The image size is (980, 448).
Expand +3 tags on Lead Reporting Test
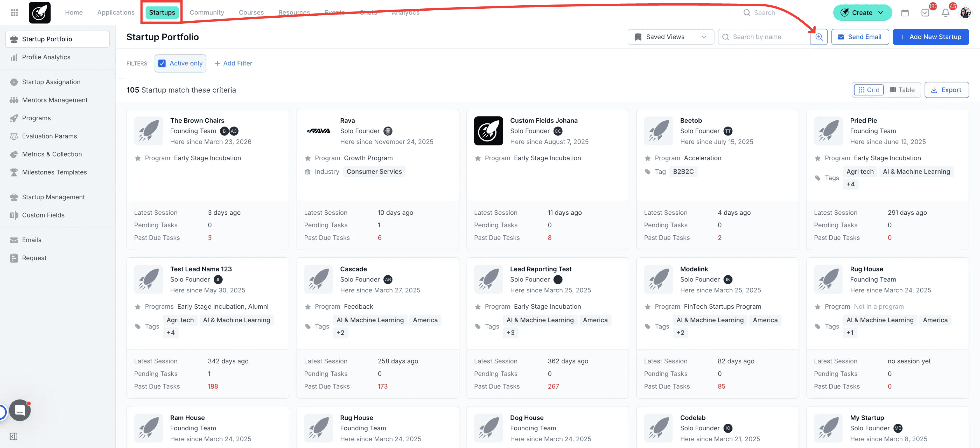[x=510, y=333]
